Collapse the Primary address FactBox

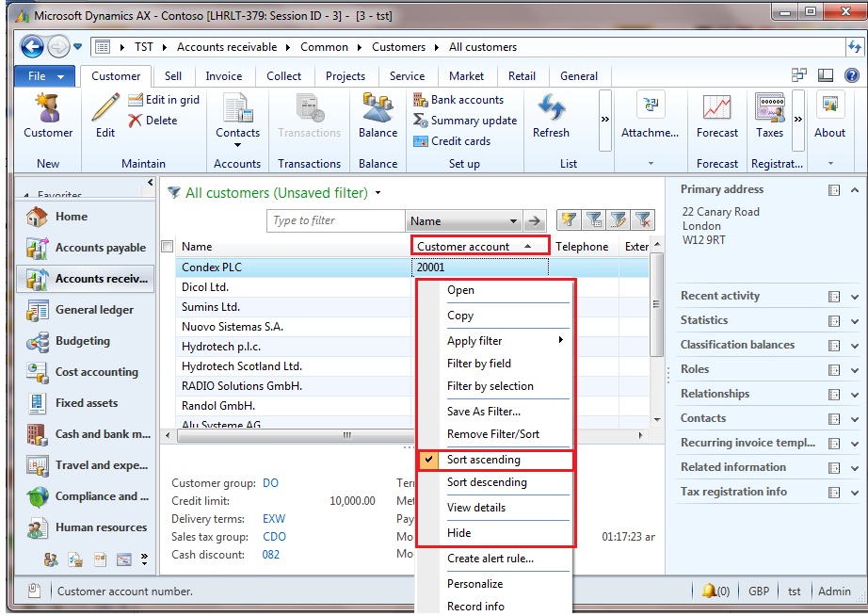click(855, 190)
